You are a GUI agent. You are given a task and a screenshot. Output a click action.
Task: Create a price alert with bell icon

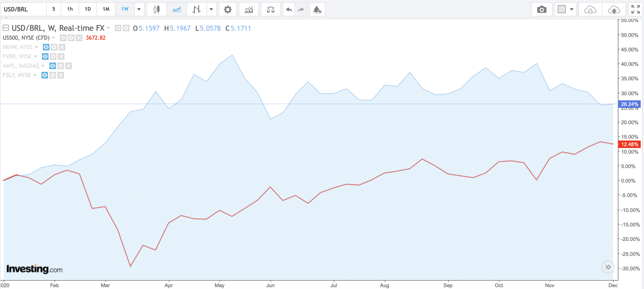pos(317,9)
